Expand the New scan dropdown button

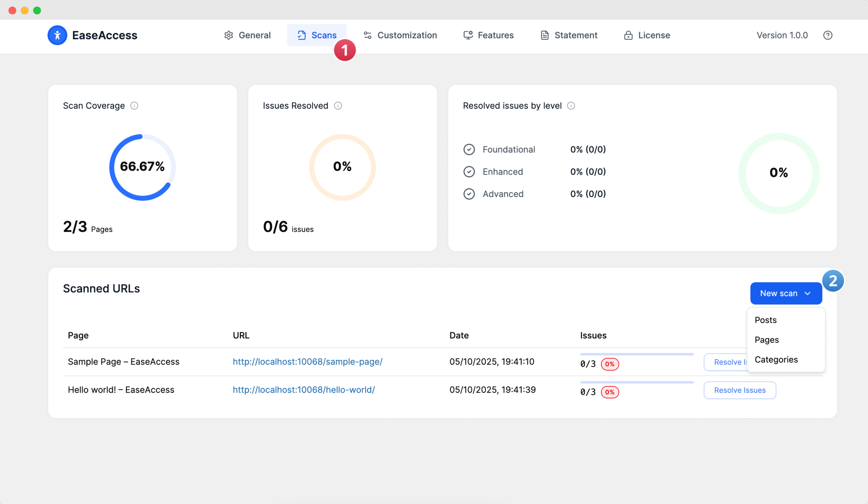click(786, 293)
